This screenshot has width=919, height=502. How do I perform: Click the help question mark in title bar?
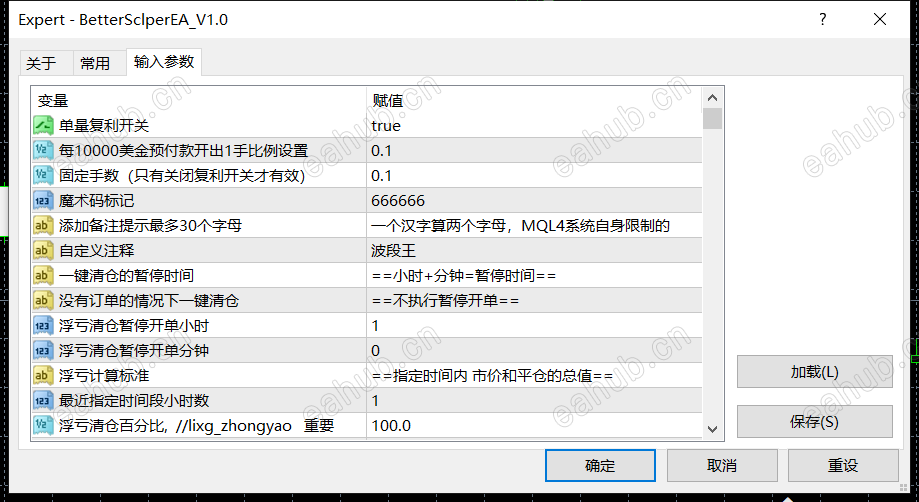coord(823,19)
